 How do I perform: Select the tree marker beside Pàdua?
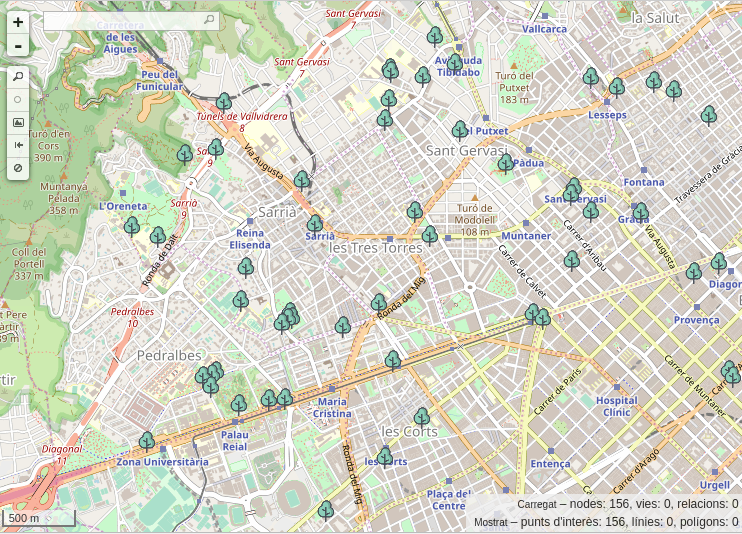(506, 163)
